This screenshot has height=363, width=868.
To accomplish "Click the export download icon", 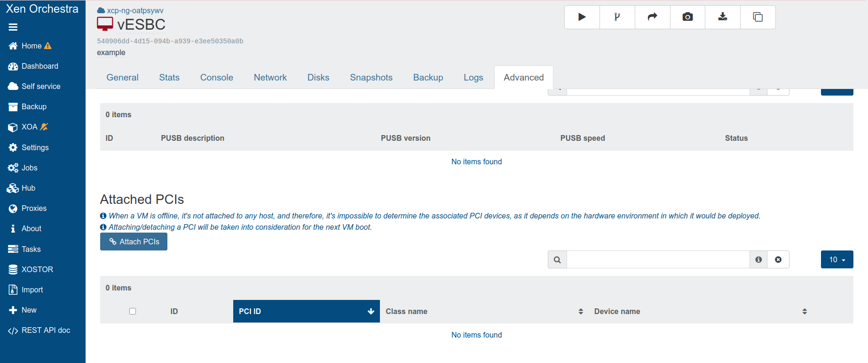I will point(723,17).
